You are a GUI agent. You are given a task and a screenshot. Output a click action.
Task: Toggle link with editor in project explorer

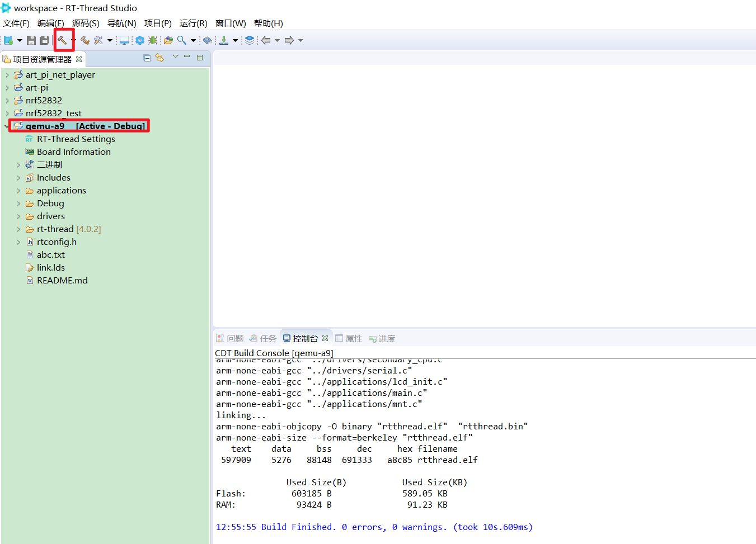[x=160, y=58]
